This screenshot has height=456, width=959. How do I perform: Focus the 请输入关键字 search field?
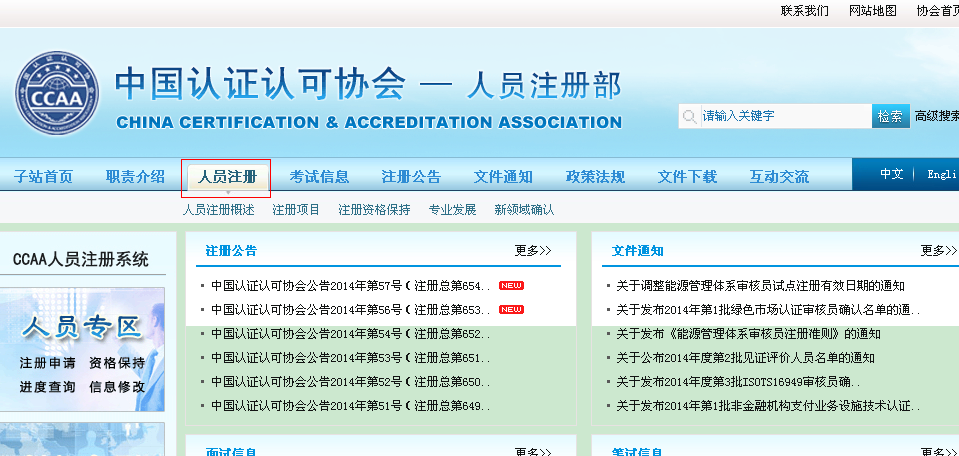[x=775, y=116]
